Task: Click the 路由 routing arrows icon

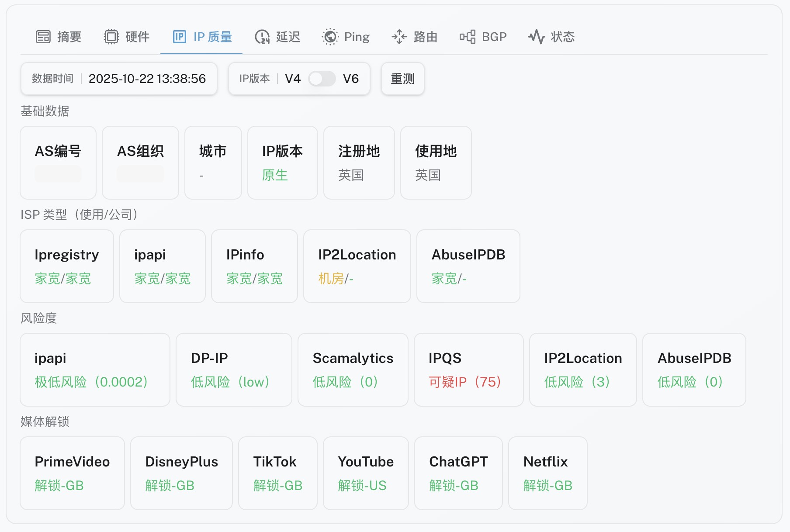Action: [x=399, y=37]
